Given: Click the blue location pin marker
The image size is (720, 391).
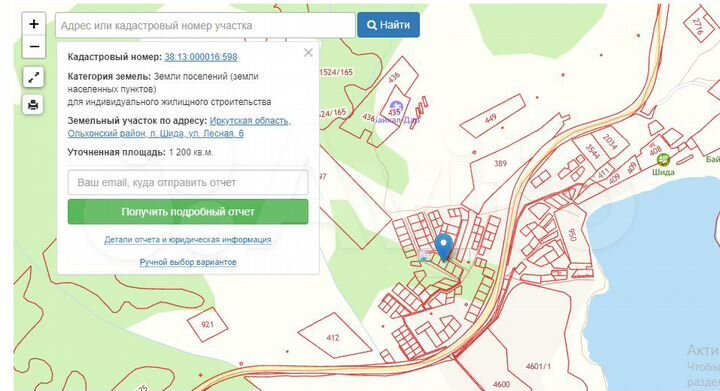Looking at the screenshot, I should tap(444, 247).
